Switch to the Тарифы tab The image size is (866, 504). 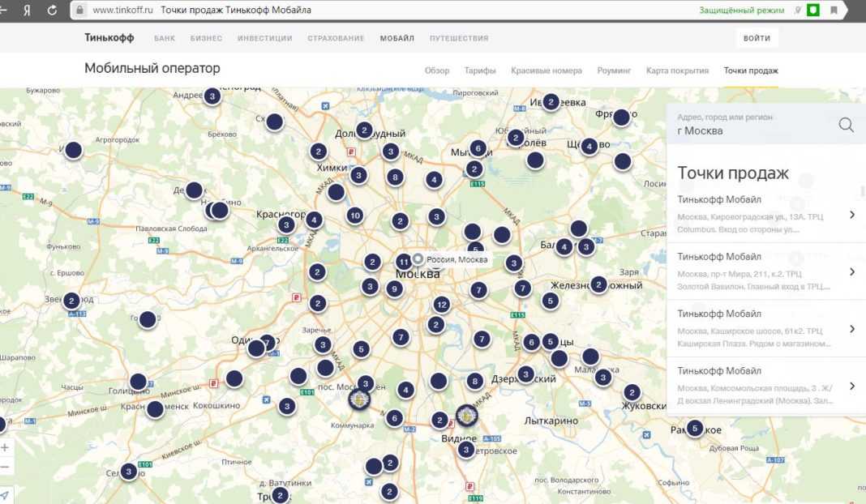pos(480,70)
